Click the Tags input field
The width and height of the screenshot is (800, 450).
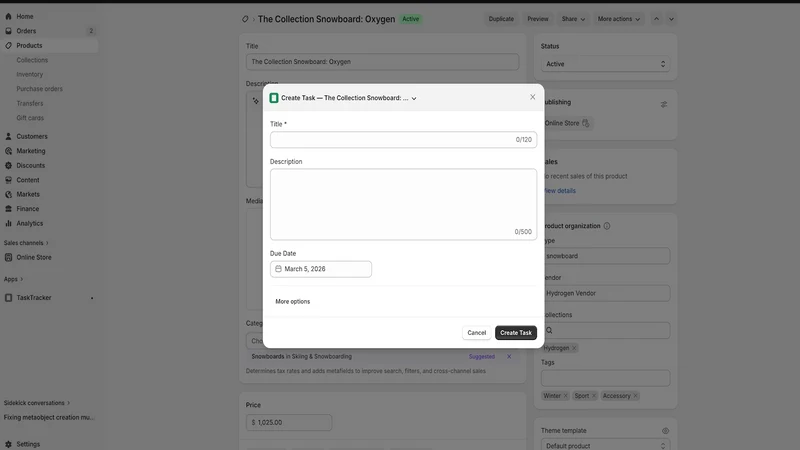605,378
